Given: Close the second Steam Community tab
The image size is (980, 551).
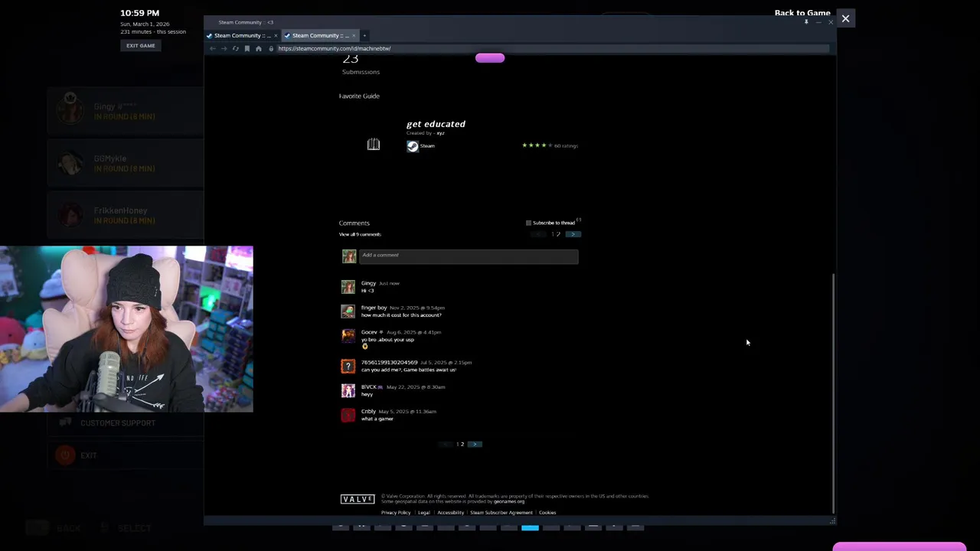Looking at the screenshot, I should [x=354, y=35].
